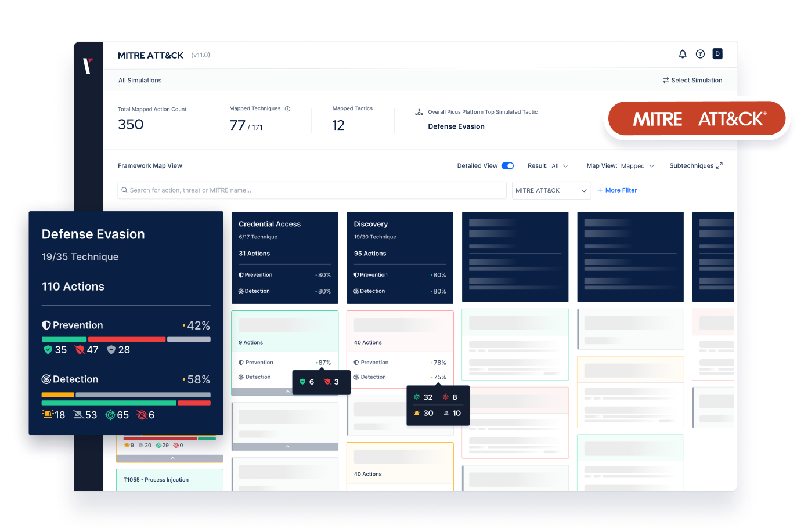The height and width of the screenshot is (532, 808).
Task: Click Prevention shield icon in Credential Access card
Action: (241, 275)
